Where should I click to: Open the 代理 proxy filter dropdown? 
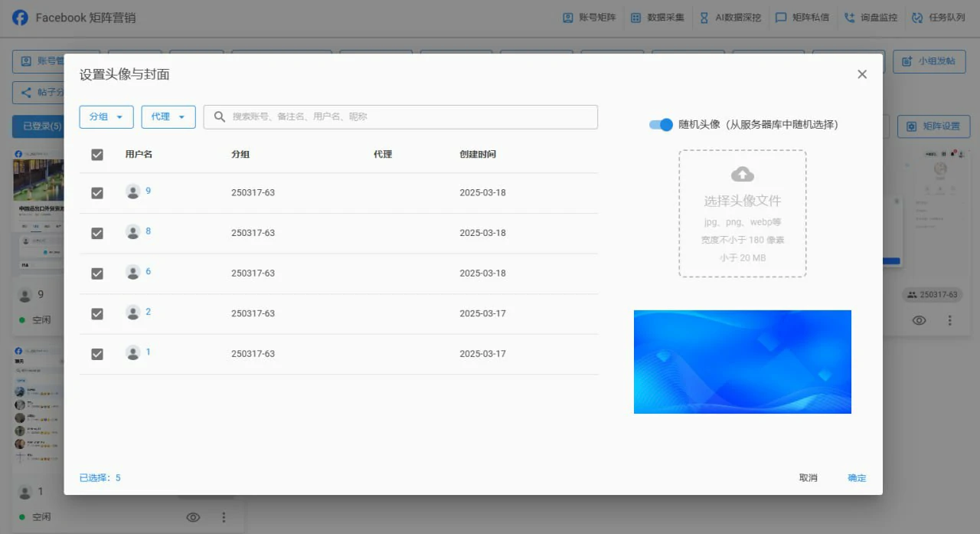pos(168,116)
